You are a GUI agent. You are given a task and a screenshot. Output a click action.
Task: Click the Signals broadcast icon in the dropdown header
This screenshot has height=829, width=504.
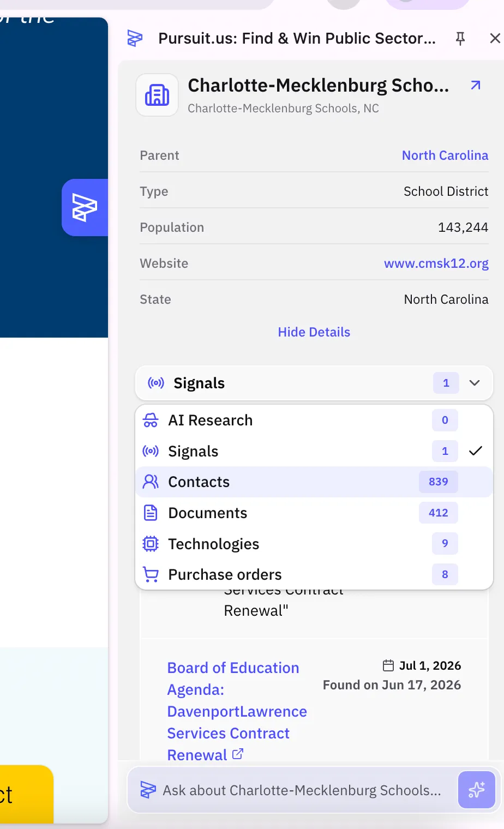(x=156, y=383)
